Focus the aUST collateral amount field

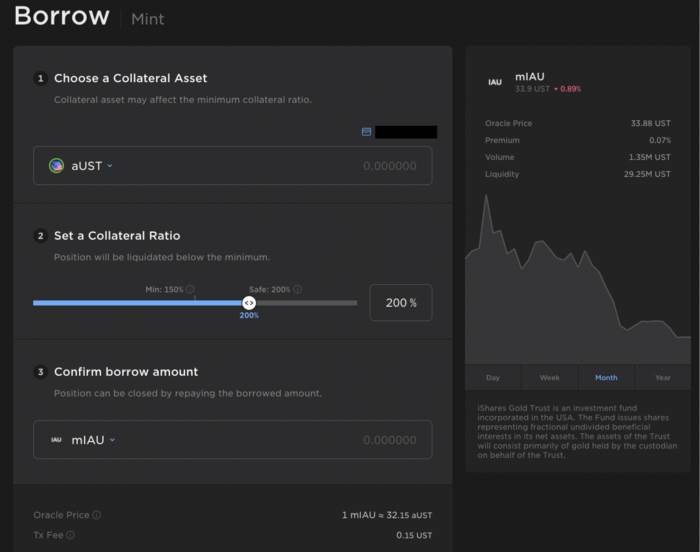click(x=389, y=166)
